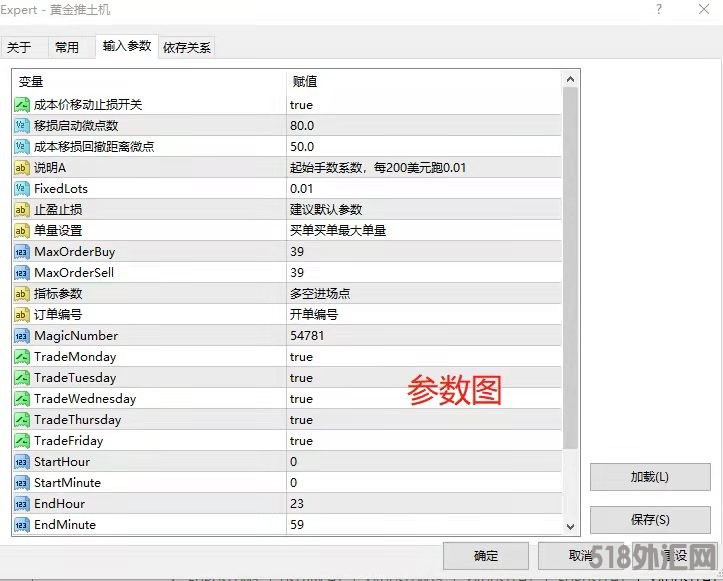Click the scrollbar down arrow

(570, 527)
